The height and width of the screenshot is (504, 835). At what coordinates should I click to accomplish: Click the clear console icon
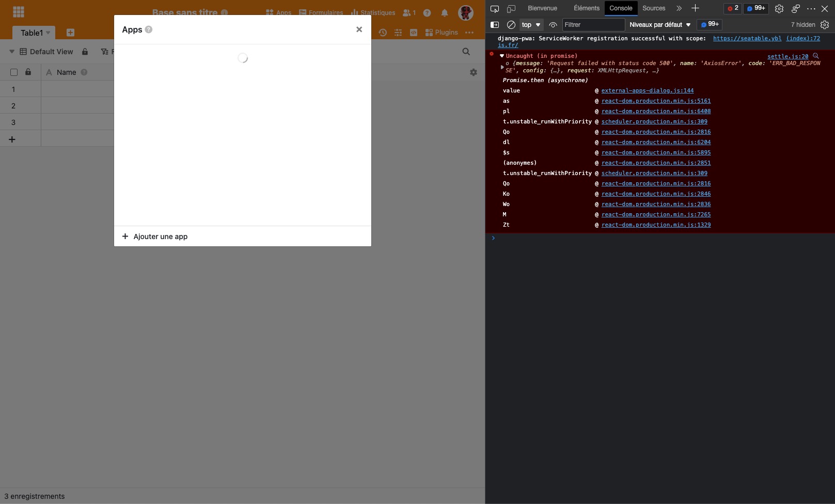pyautogui.click(x=511, y=25)
